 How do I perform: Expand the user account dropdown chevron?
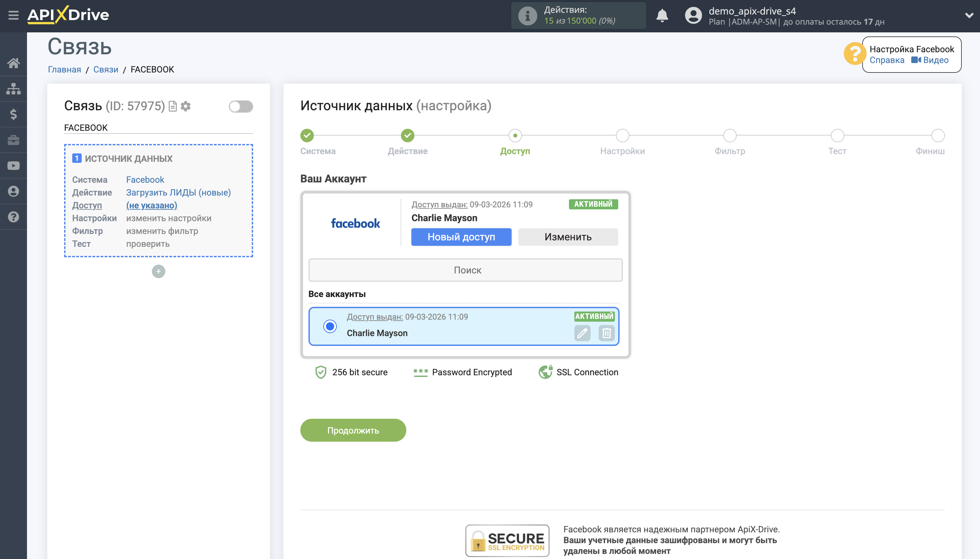coord(969,16)
